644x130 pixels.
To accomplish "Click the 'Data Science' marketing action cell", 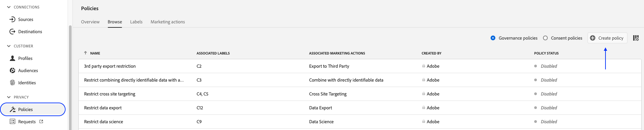I will click(321, 122).
